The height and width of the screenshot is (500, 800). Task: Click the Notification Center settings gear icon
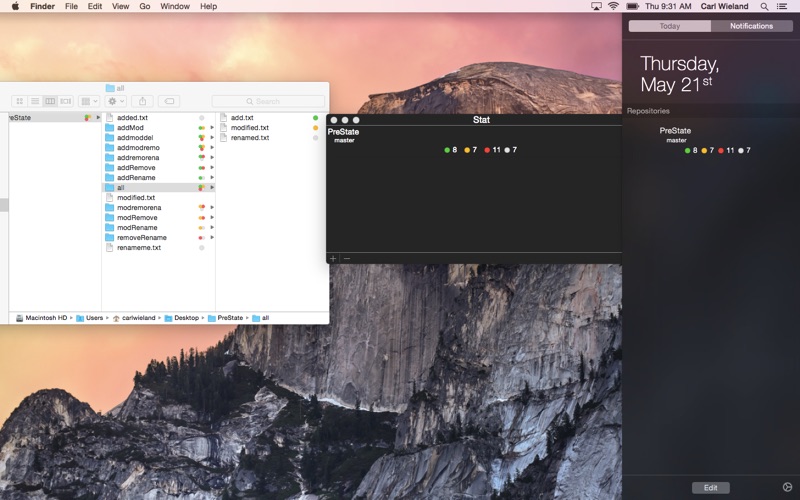pos(786,487)
